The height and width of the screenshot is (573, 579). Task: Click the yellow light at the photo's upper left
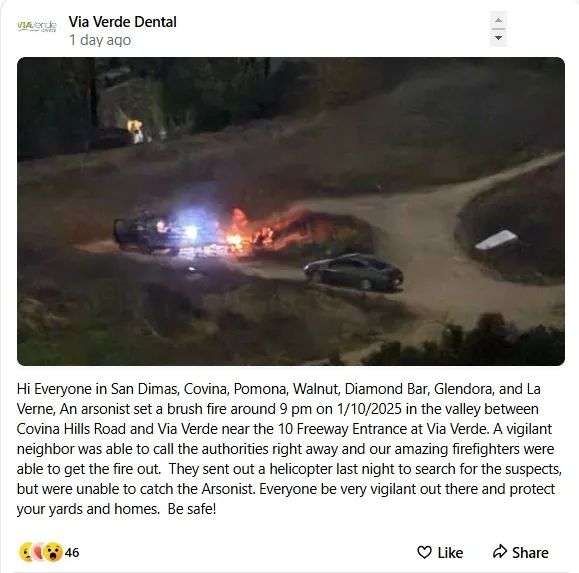pyautogui.click(x=136, y=130)
